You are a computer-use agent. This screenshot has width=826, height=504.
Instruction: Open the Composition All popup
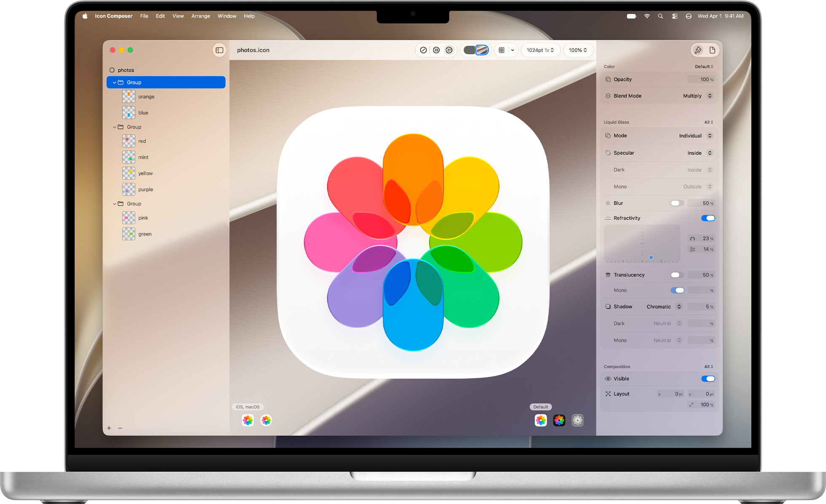[709, 367]
